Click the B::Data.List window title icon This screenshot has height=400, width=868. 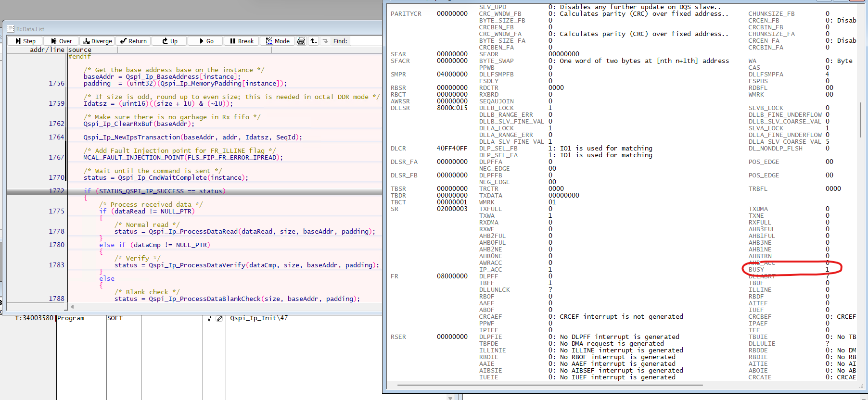(11, 29)
